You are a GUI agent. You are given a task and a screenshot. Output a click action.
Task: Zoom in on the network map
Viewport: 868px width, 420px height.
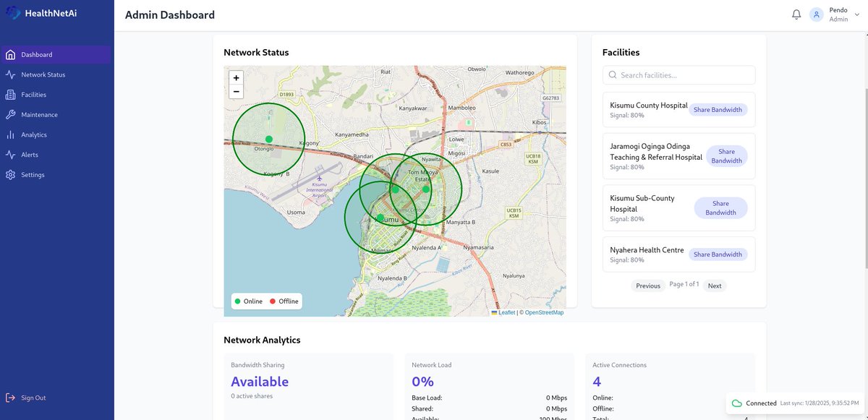pos(236,78)
